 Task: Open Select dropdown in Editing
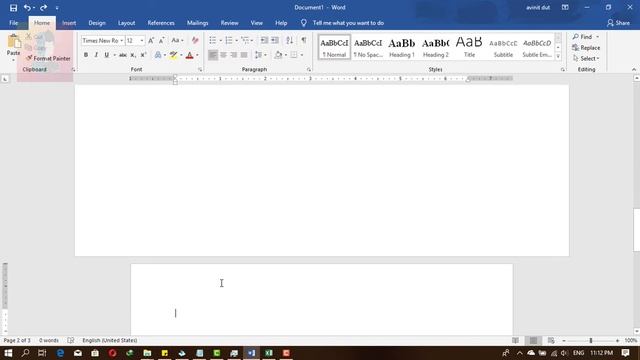click(586, 58)
